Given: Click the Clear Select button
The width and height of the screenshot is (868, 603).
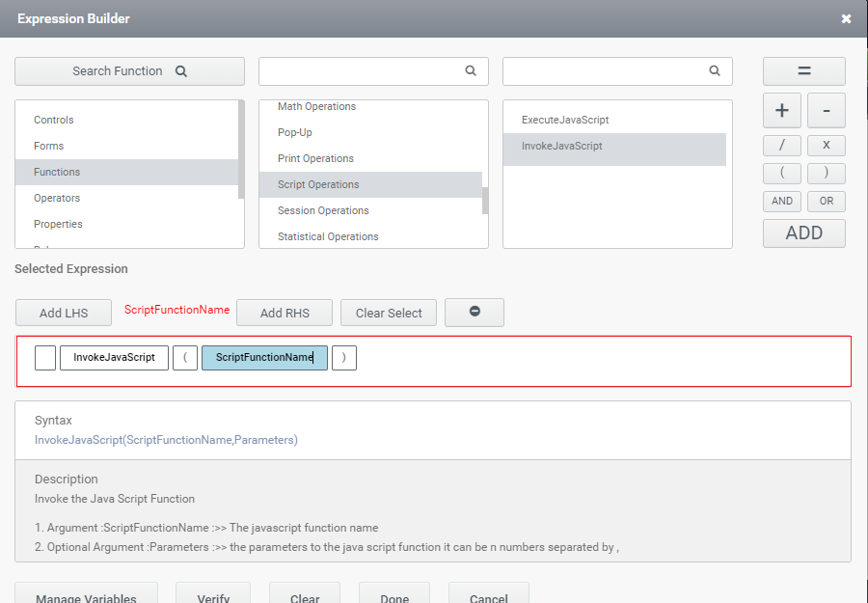Looking at the screenshot, I should [389, 313].
